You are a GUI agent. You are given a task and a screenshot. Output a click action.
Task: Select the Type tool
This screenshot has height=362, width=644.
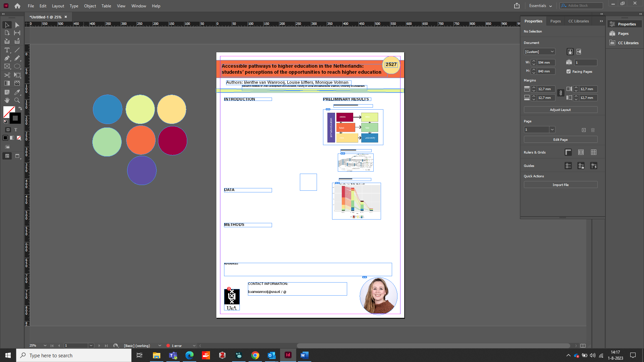(7, 50)
